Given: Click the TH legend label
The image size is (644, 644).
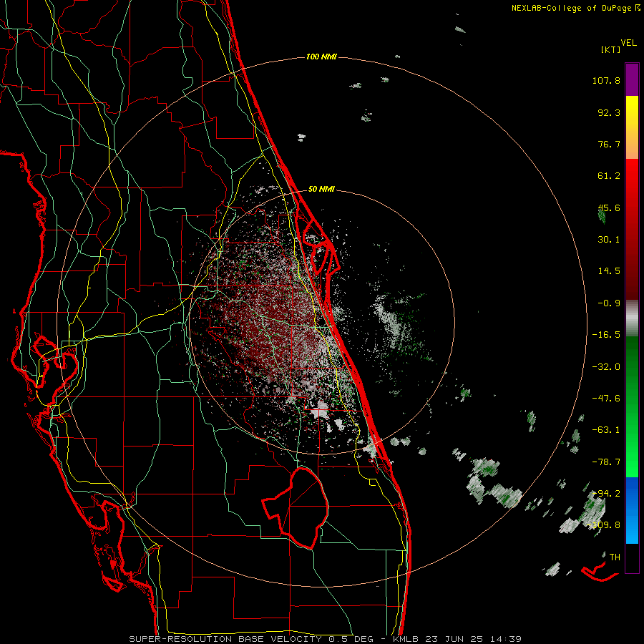Looking at the screenshot, I should [615, 557].
